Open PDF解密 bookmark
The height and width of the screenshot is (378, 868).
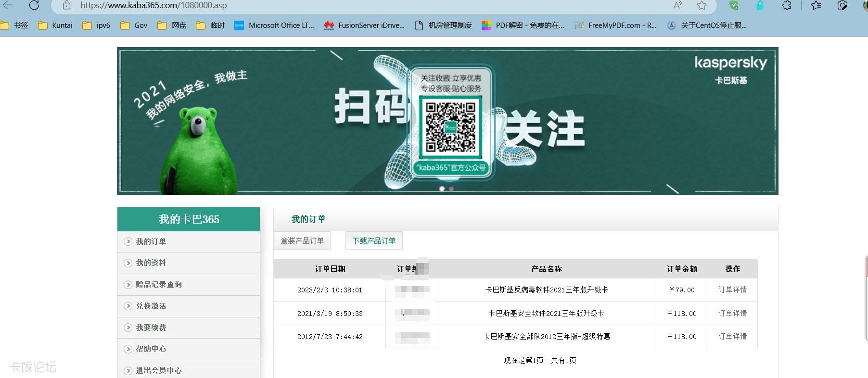tap(523, 25)
